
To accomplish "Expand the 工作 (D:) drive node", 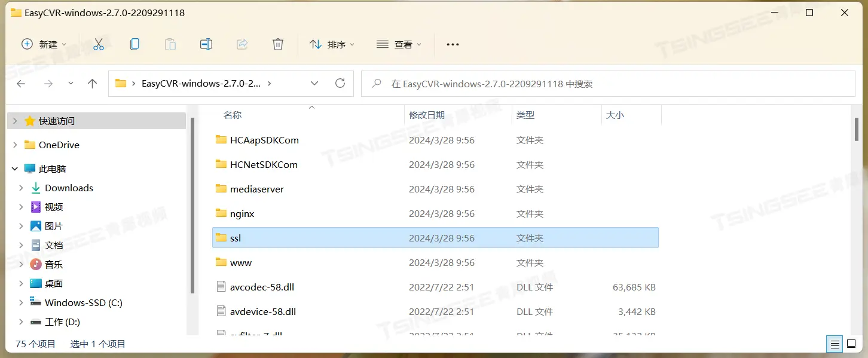I will (21, 322).
